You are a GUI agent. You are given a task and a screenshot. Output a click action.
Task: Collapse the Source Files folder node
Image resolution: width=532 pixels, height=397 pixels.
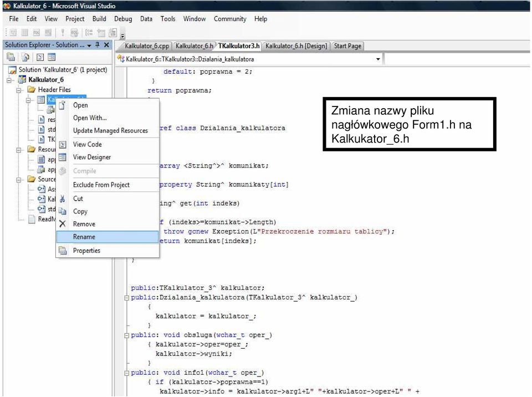coord(19,179)
